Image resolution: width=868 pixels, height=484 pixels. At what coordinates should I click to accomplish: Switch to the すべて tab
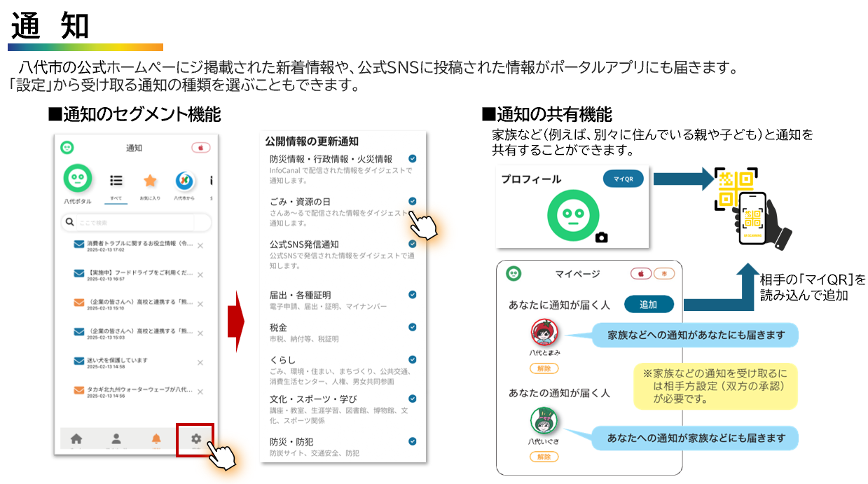[x=116, y=186]
